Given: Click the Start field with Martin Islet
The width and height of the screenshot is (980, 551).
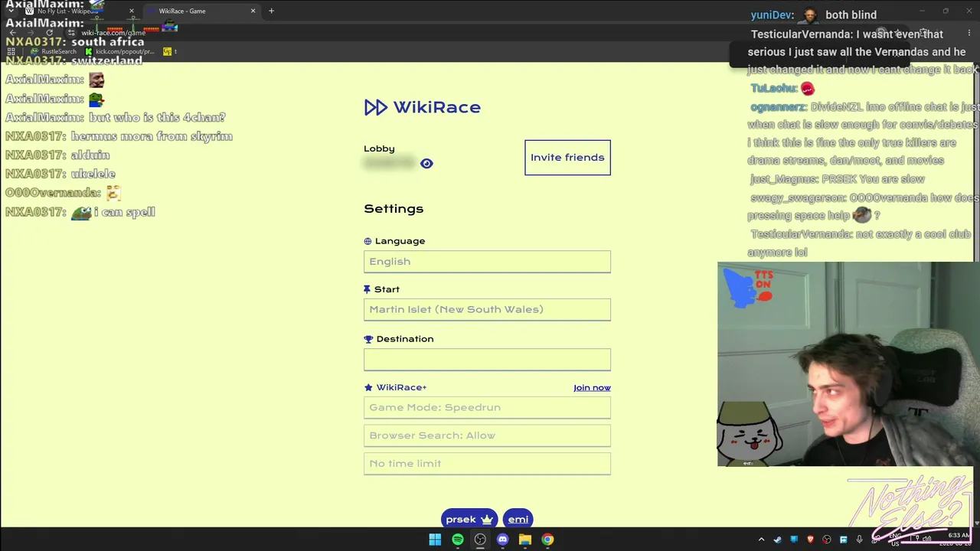Looking at the screenshot, I should 487,309.
